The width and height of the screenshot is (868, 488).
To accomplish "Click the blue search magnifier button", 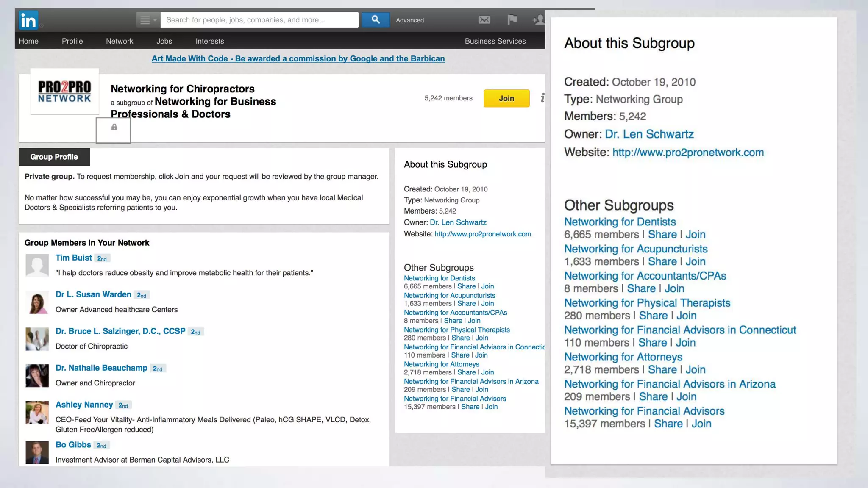I will [376, 19].
